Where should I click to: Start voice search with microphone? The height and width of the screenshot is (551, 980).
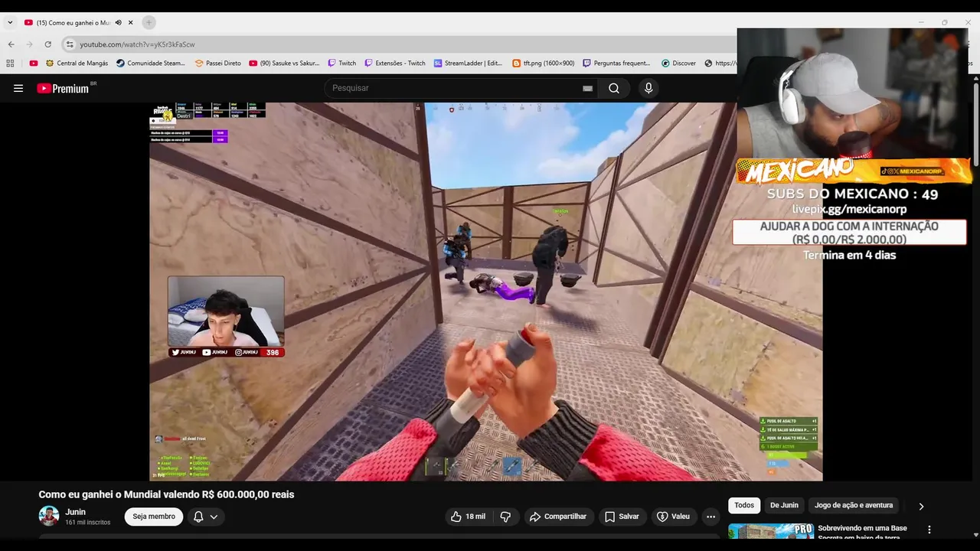[648, 88]
